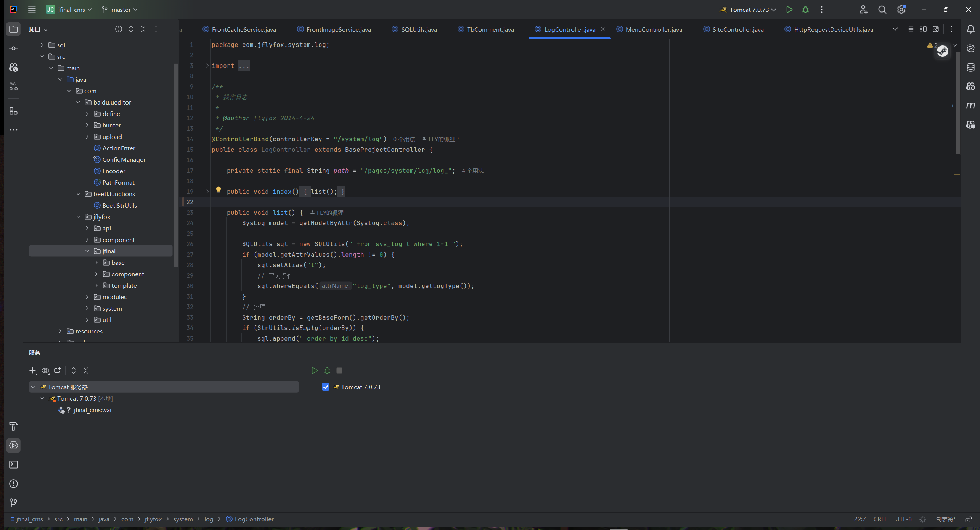Switch to SiteController.java tab
This screenshot has height=530, width=980.
734,29
